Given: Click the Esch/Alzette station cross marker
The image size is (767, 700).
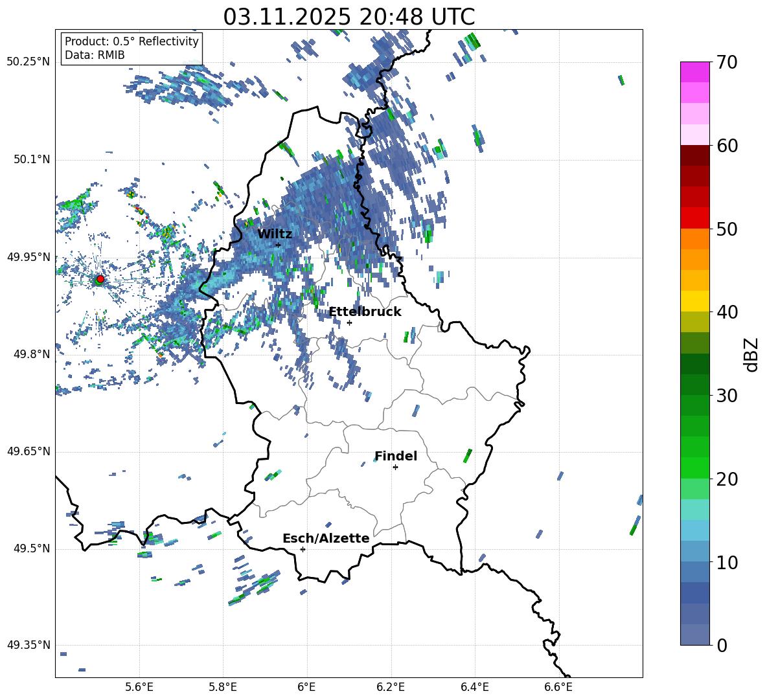Looking at the screenshot, I should (303, 549).
